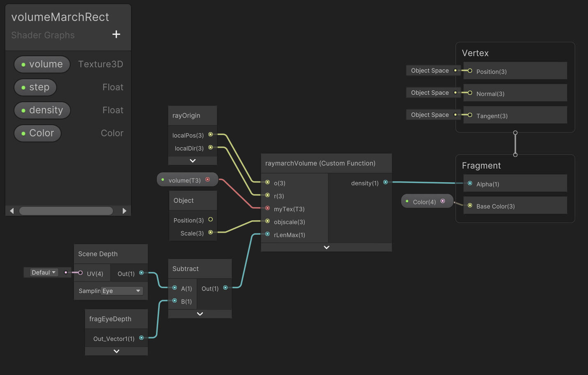
Task: Click the myTex(T3) input port
Action: [267, 208]
